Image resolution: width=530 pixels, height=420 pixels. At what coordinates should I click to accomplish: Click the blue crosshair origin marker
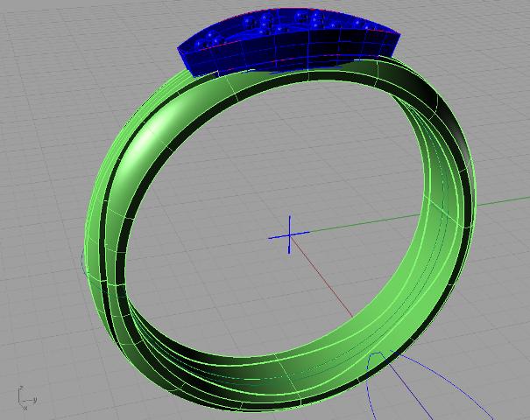tap(289, 234)
